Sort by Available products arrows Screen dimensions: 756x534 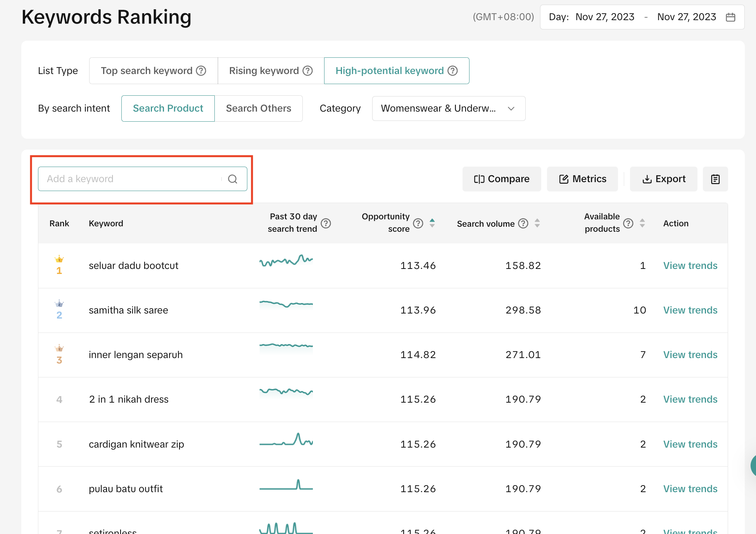click(x=642, y=223)
